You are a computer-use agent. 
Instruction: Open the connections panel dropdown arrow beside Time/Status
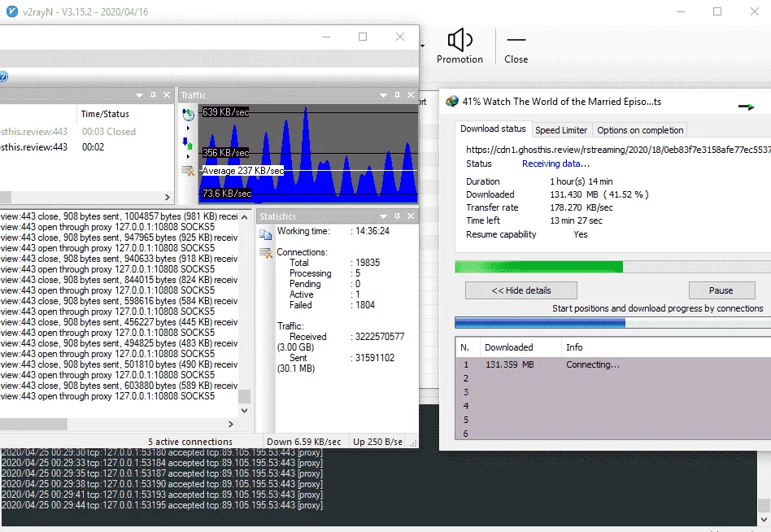[140, 95]
